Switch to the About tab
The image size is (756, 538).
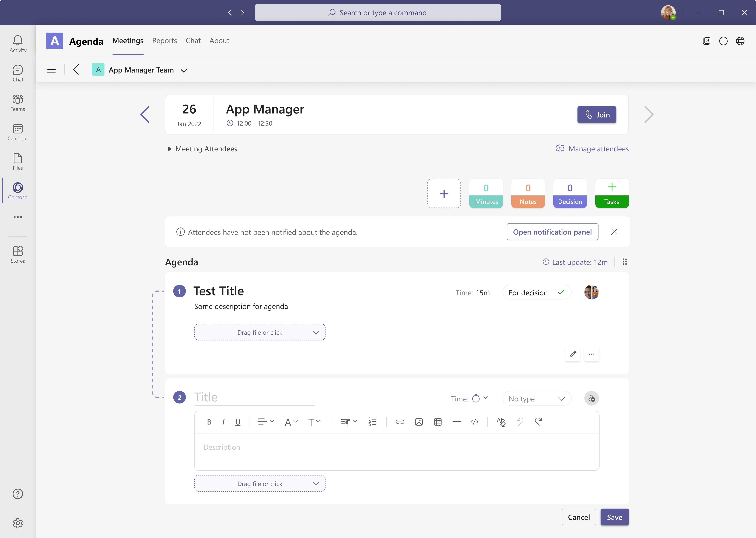[219, 41]
